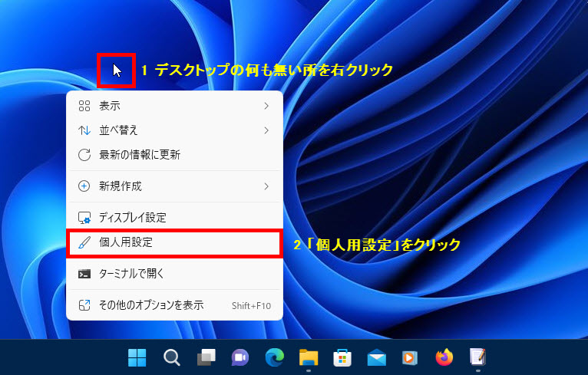Click the taskbar Search magnifier icon
Viewport: 588px width, 375px height.
172,357
